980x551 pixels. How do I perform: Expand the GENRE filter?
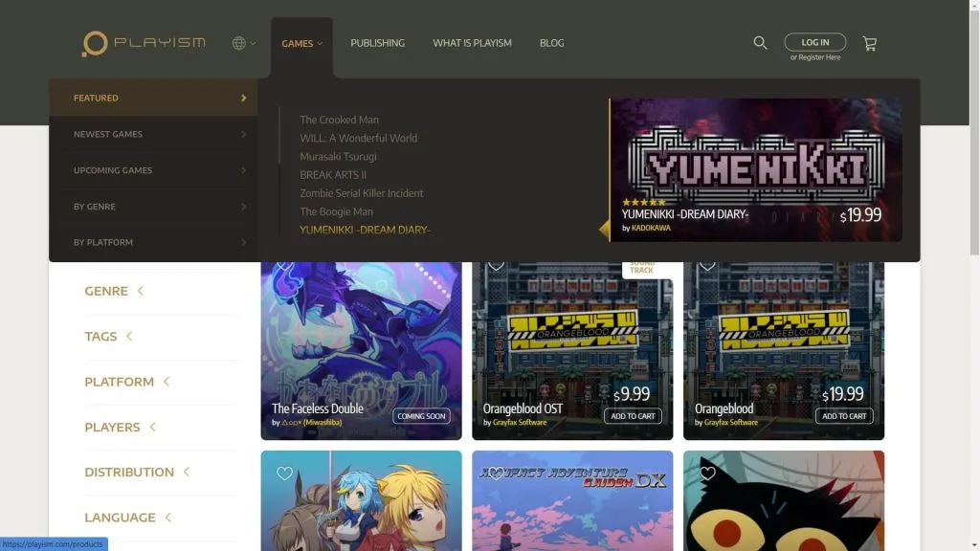pyautogui.click(x=106, y=291)
